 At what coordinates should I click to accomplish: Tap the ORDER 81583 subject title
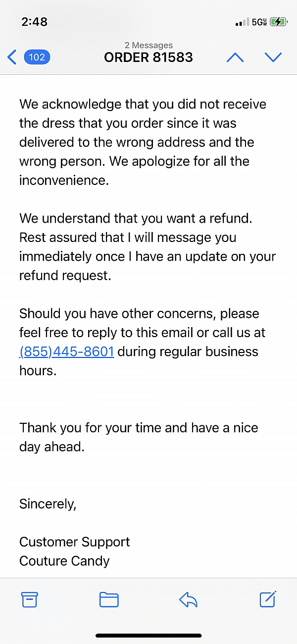click(x=148, y=58)
